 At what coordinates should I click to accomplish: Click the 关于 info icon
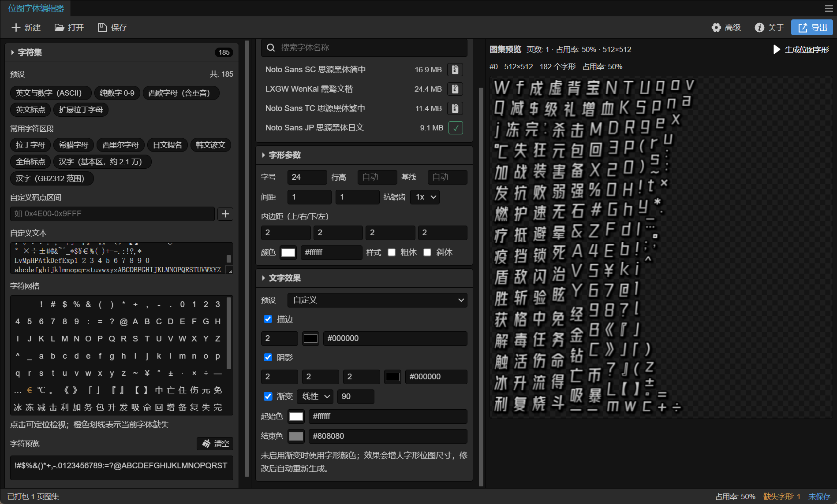pyautogui.click(x=759, y=28)
